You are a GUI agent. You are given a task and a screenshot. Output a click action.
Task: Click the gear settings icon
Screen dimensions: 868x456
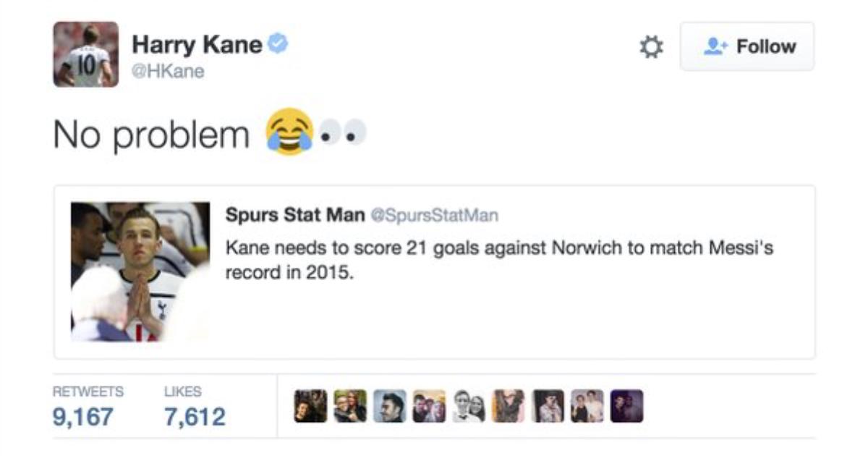click(651, 47)
